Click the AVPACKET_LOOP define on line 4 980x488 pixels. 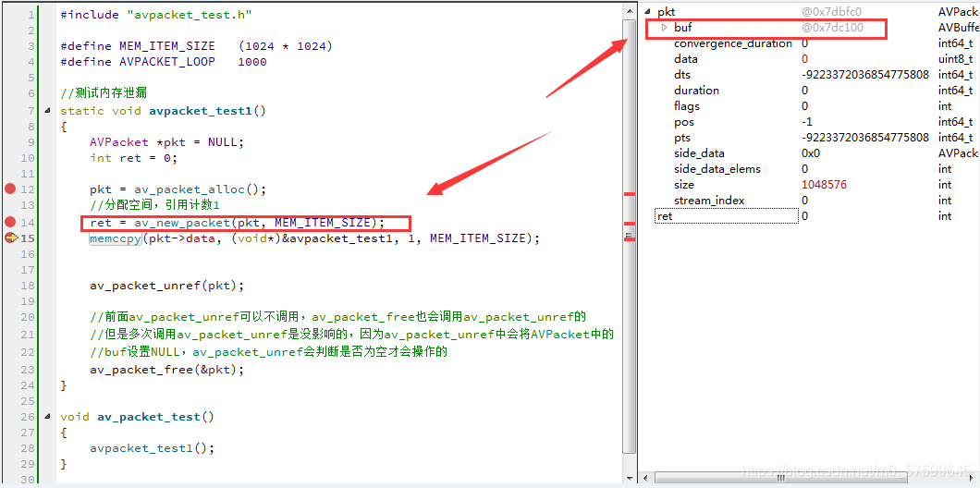[x=164, y=62]
